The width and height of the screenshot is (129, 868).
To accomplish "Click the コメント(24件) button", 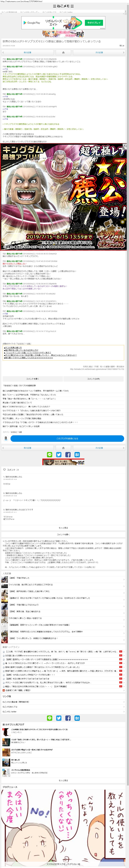I will click(93, 379).
